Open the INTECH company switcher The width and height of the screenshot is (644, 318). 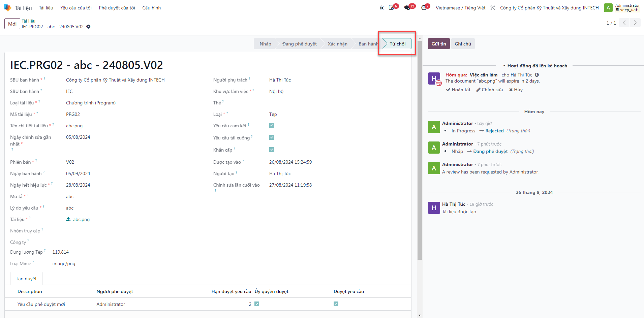coord(549,8)
